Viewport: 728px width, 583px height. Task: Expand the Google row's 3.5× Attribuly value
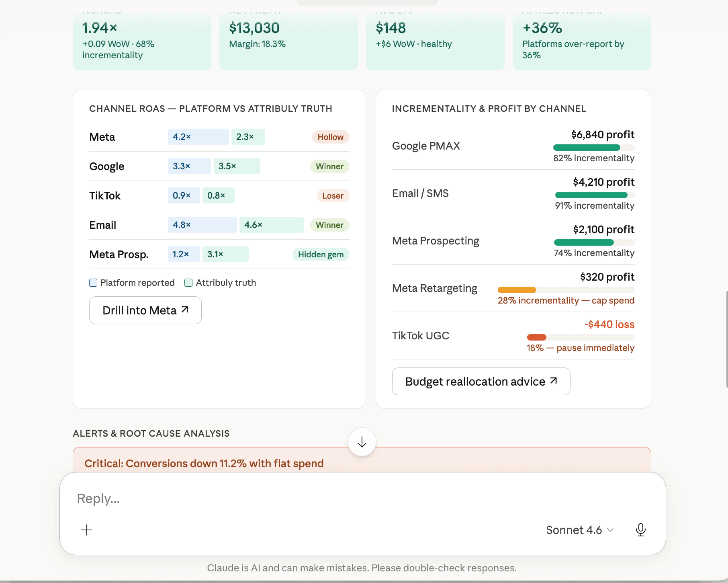(237, 166)
